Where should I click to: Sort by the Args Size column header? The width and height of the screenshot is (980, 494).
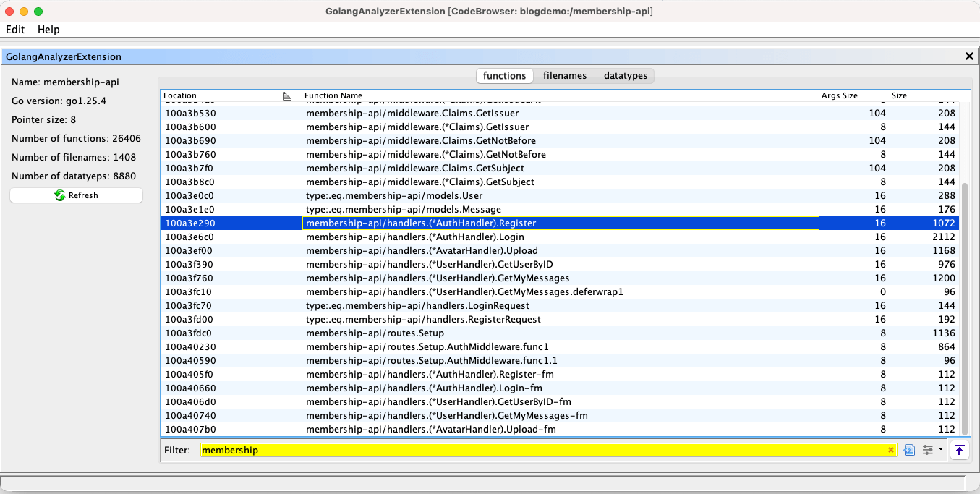tap(839, 95)
